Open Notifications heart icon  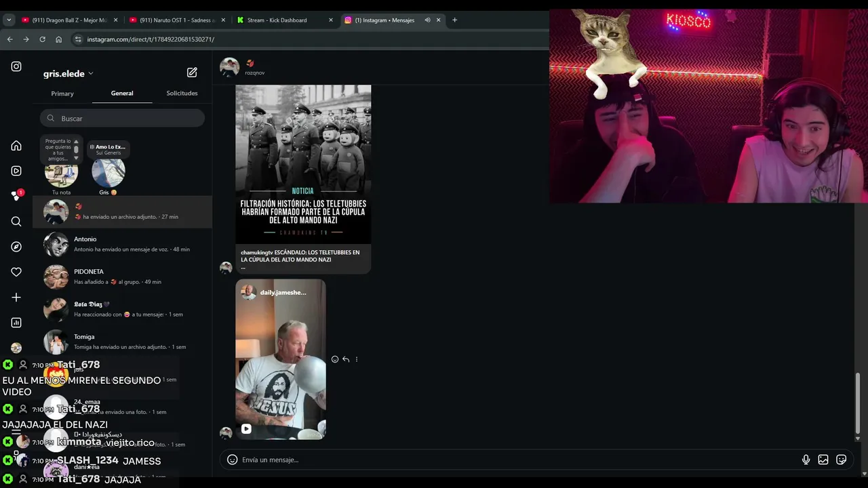16,272
